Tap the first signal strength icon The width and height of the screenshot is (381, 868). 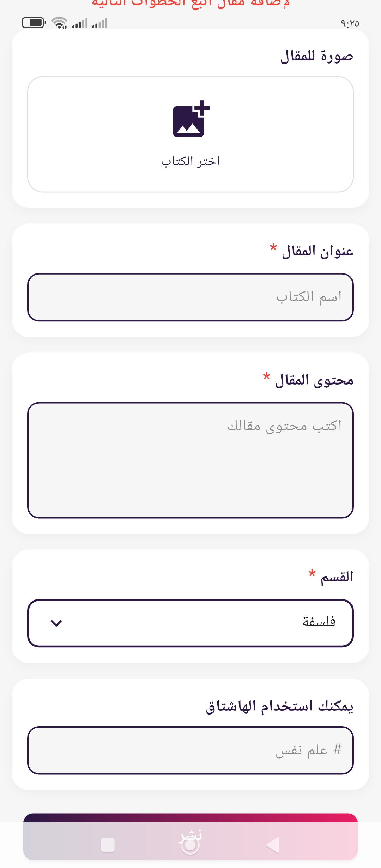(x=80, y=23)
